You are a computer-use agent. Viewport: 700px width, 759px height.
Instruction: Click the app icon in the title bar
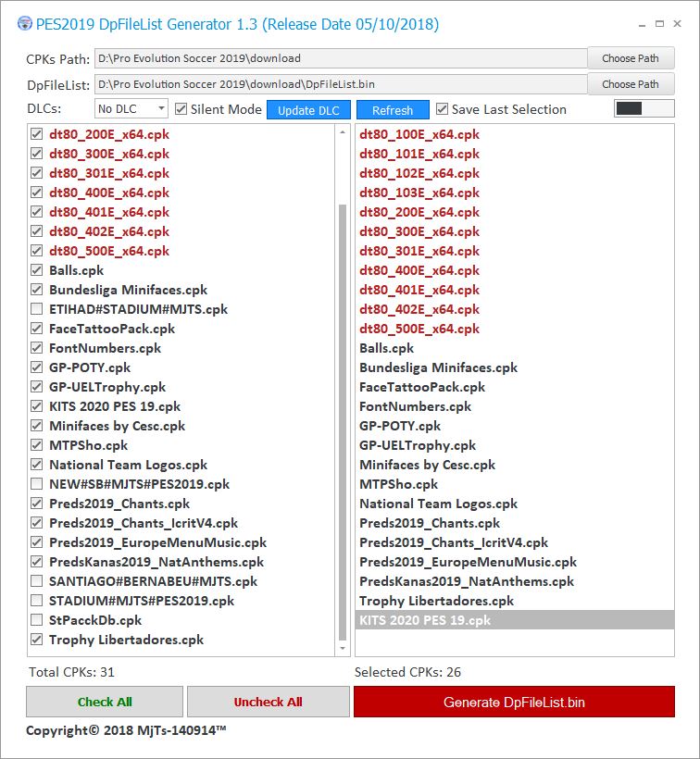[25, 24]
